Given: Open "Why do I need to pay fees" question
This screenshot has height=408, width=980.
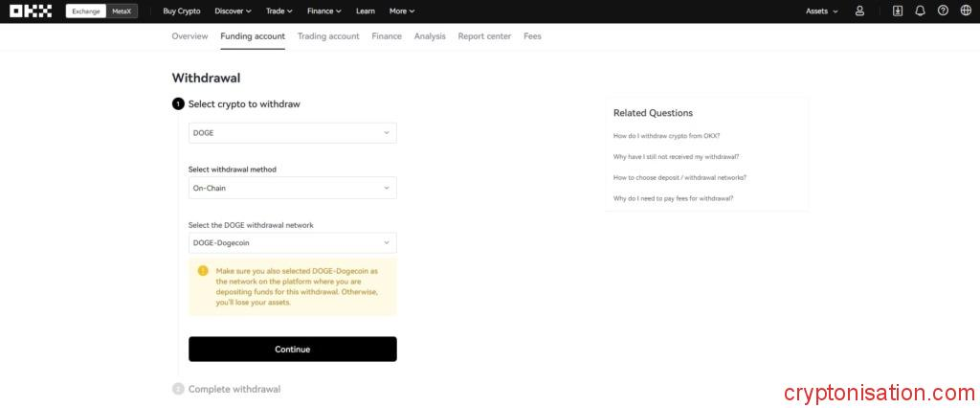Looking at the screenshot, I should point(673,198).
